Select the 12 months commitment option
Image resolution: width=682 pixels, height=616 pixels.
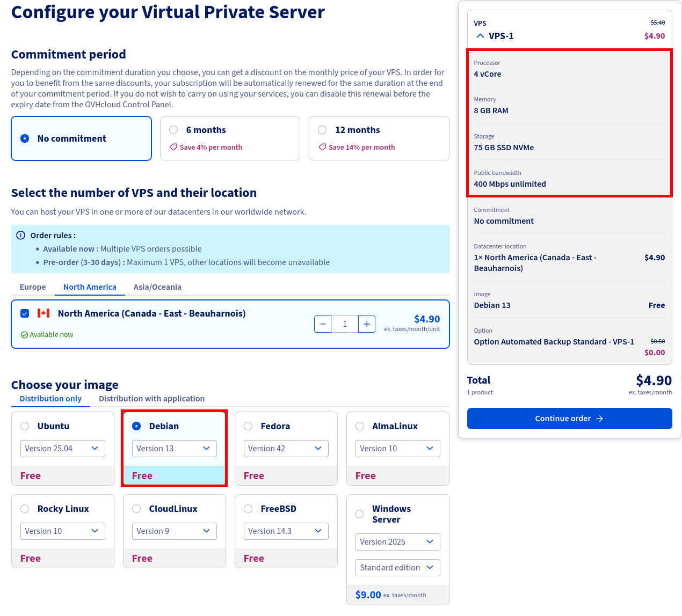pos(322,129)
